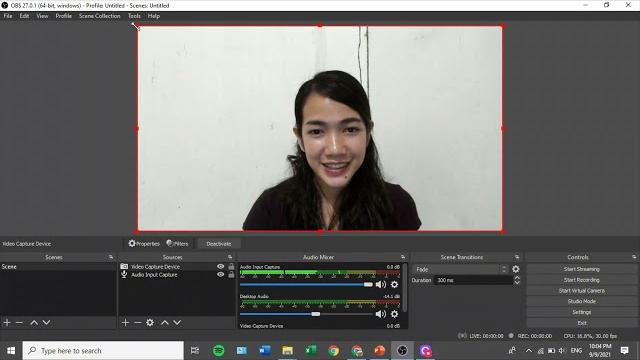
Task: Remove the selected scene with the minus icon
Action: coord(19,322)
